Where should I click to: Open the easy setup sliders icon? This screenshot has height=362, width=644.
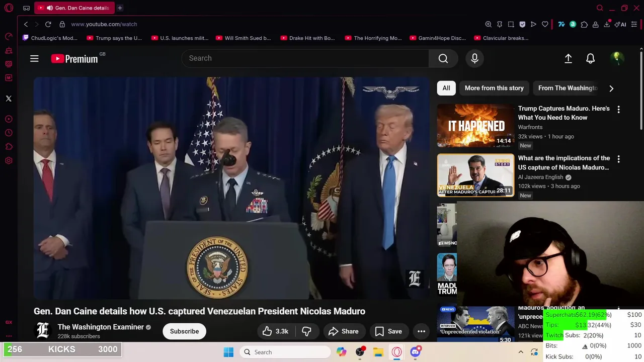pos(634,24)
